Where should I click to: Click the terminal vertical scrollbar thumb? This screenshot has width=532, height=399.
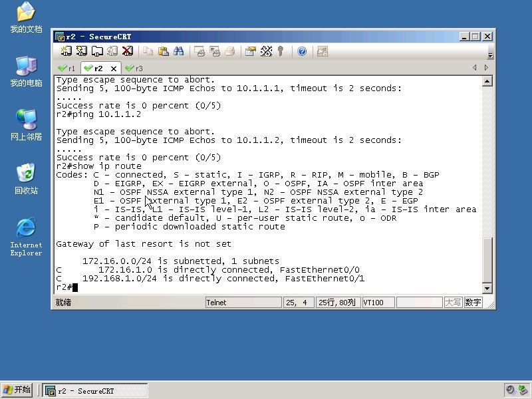[x=487, y=260]
